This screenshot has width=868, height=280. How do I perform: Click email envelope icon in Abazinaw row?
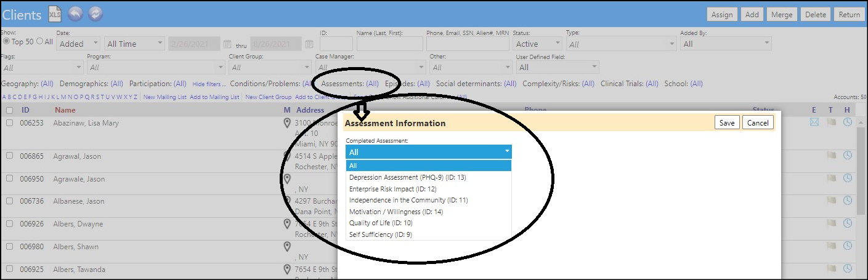point(814,122)
